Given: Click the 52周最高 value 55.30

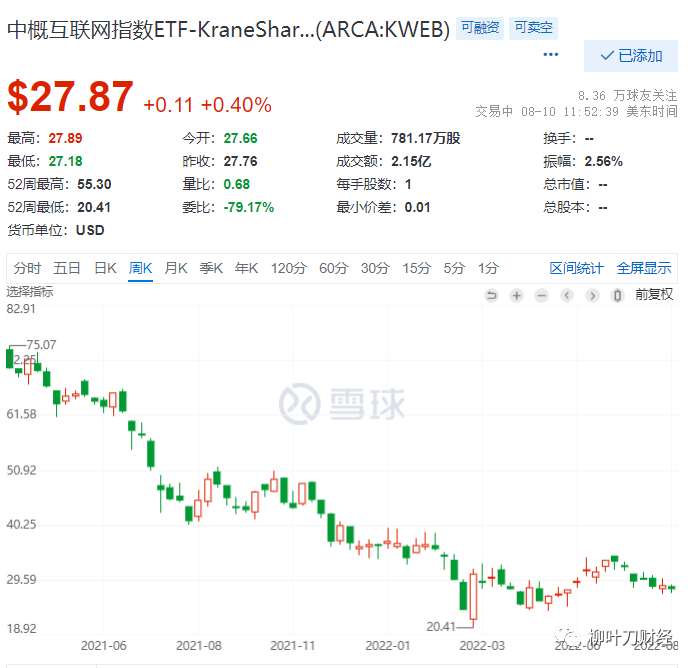Looking at the screenshot, I should [94, 184].
